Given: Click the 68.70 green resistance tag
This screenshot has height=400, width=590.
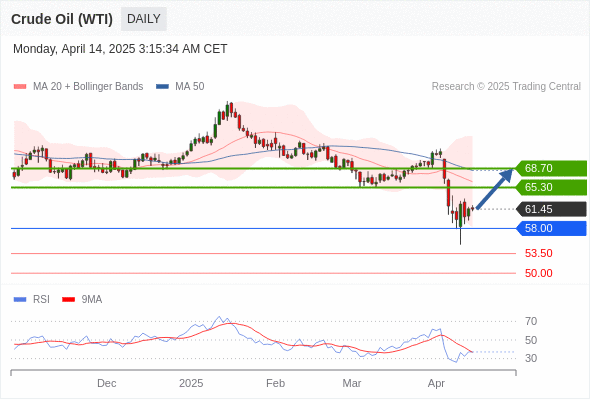Looking at the screenshot, I should click(x=551, y=168).
